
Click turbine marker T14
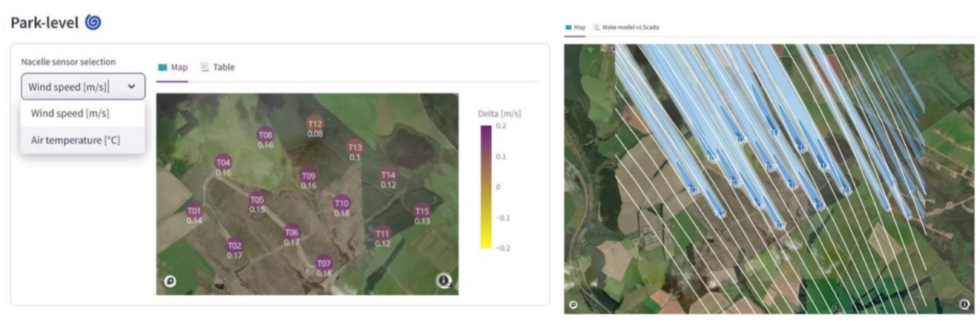tap(388, 176)
